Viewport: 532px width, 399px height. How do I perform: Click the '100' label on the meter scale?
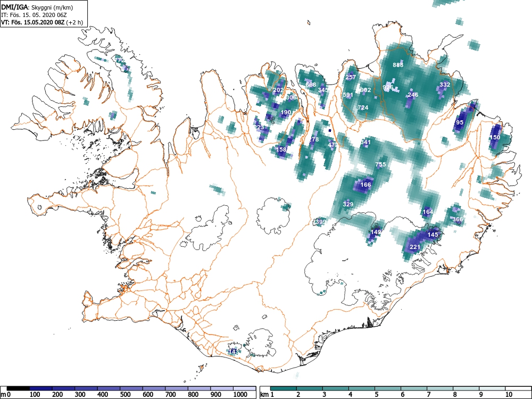coord(35,395)
